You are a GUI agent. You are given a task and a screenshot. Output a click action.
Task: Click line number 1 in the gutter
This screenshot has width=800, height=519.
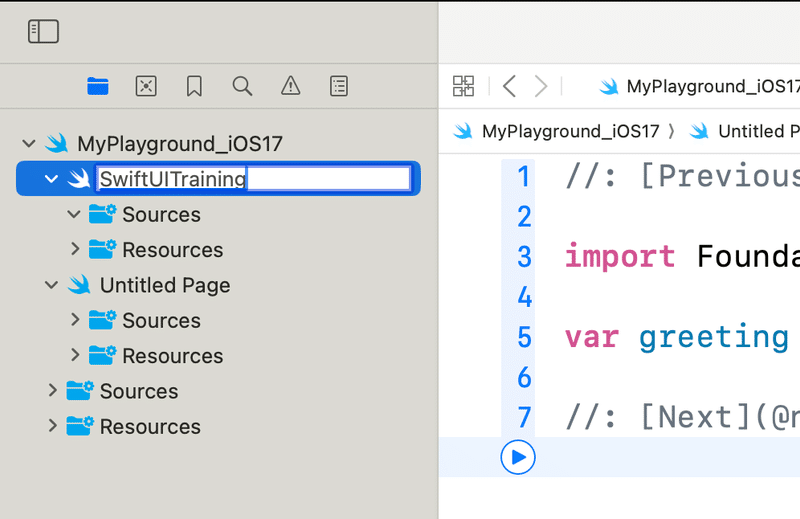tap(523, 177)
